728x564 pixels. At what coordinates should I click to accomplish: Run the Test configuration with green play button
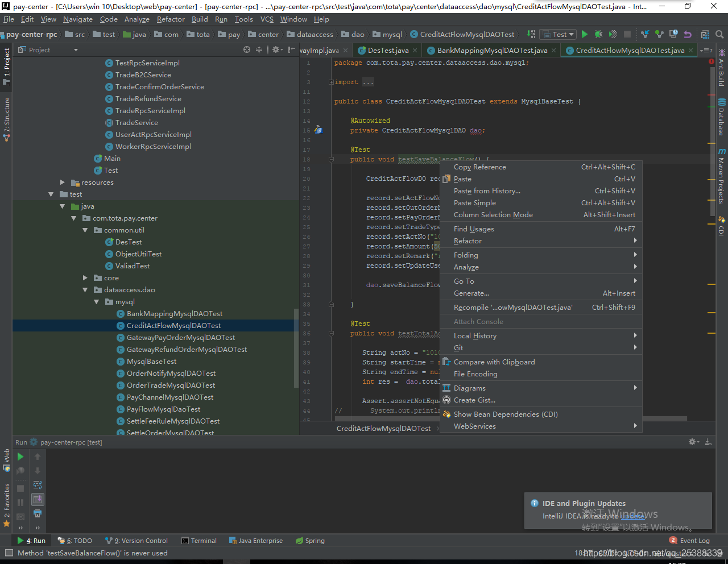[x=584, y=34]
